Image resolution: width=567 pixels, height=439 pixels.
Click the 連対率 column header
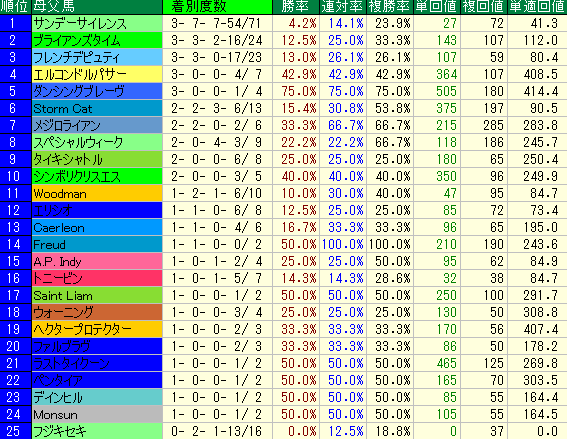(343, 7)
